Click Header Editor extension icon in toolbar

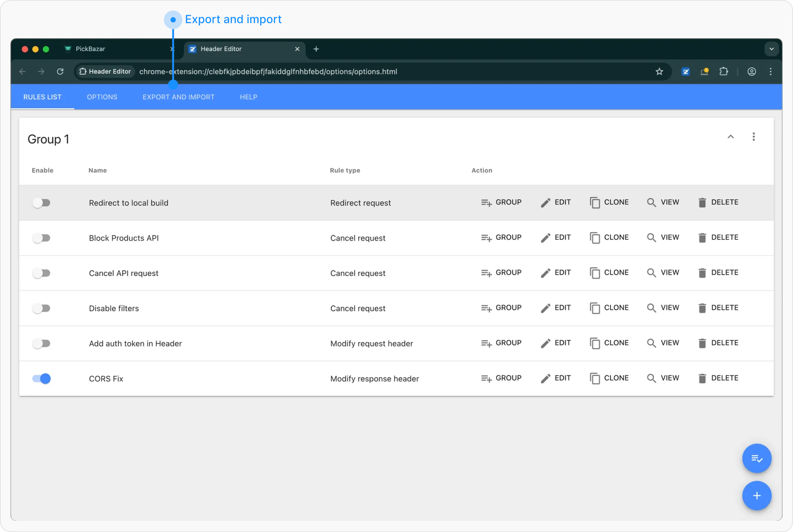tap(686, 72)
